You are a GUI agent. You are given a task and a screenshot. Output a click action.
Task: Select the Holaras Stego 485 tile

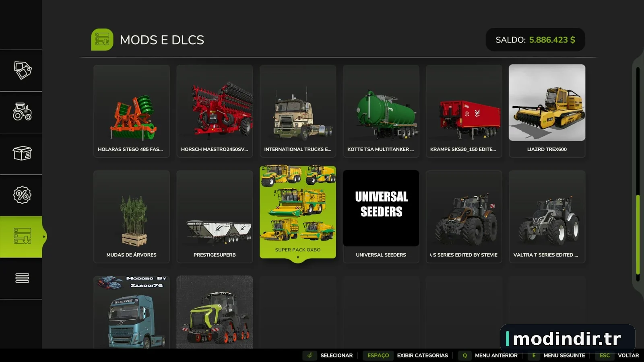(132, 111)
